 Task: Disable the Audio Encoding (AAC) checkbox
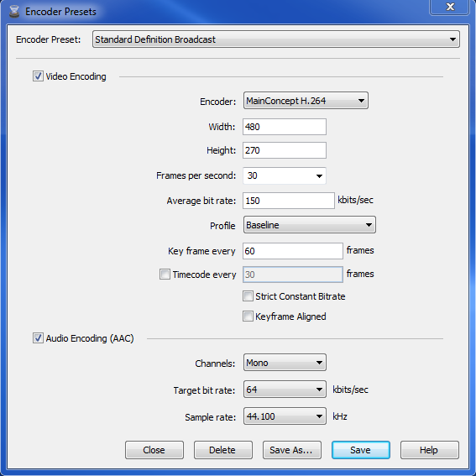pyautogui.click(x=38, y=337)
